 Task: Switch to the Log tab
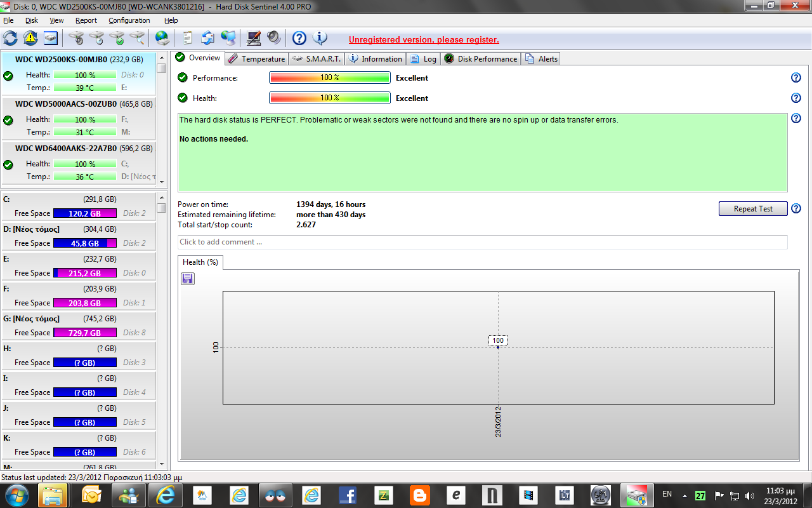coord(423,58)
